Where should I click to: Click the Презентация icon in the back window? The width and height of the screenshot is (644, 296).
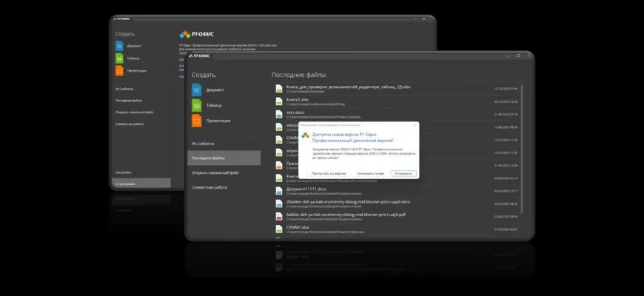119,70
